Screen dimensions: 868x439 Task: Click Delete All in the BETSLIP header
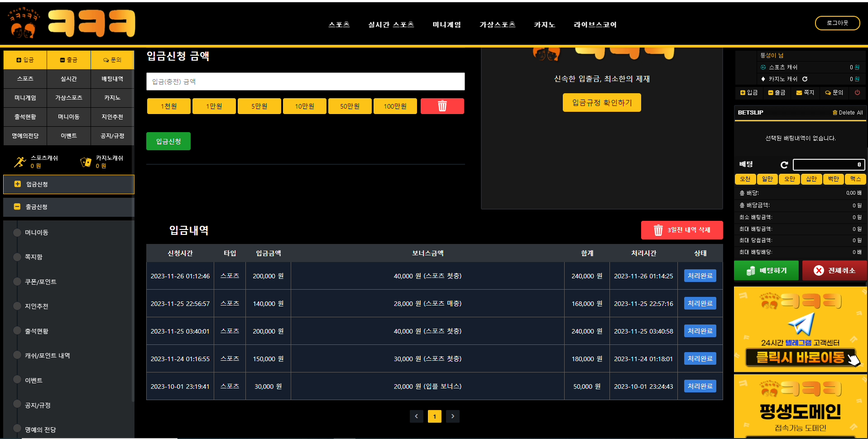[847, 113]
